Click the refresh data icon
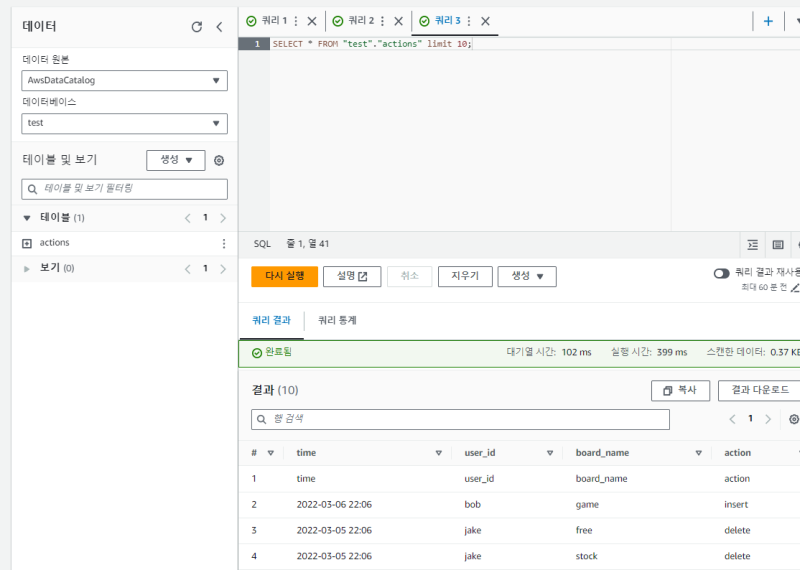Screen dimensions: 800x570 [197, 27]
